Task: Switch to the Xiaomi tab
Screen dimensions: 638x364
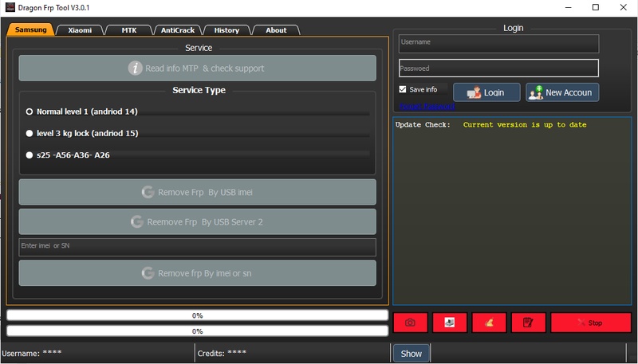Action: pos(79,30)
